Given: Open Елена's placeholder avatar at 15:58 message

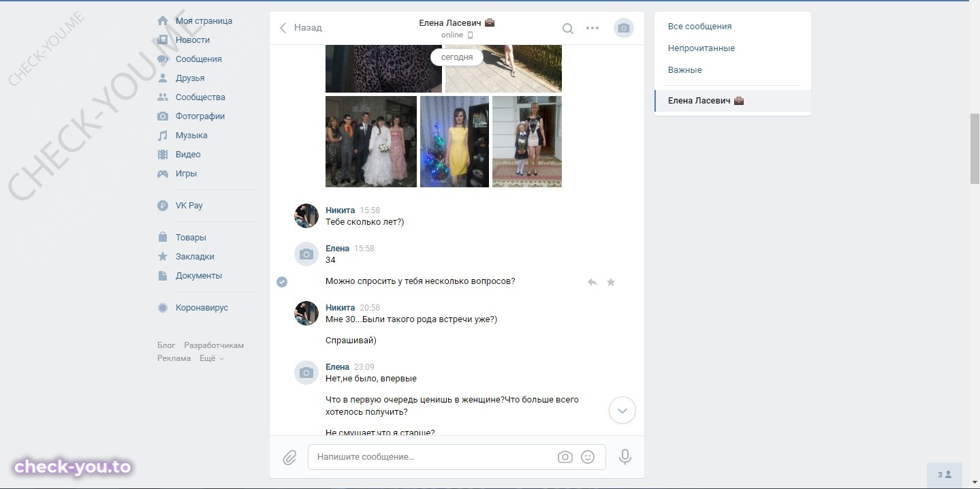Looking at the screenshot, I should 306,254.
